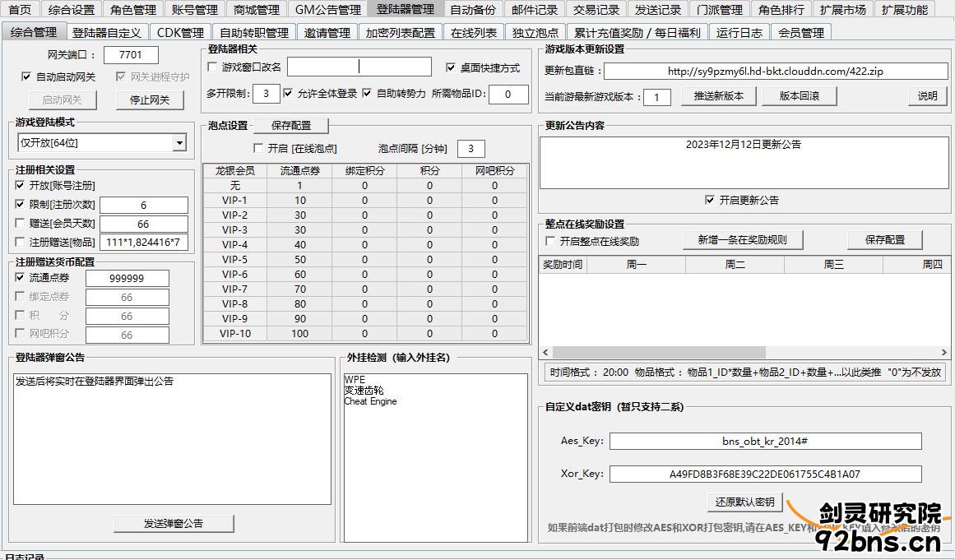Switch to 门派管理 tab
Screen dimensions: 955x560
[x=719, y=10]
